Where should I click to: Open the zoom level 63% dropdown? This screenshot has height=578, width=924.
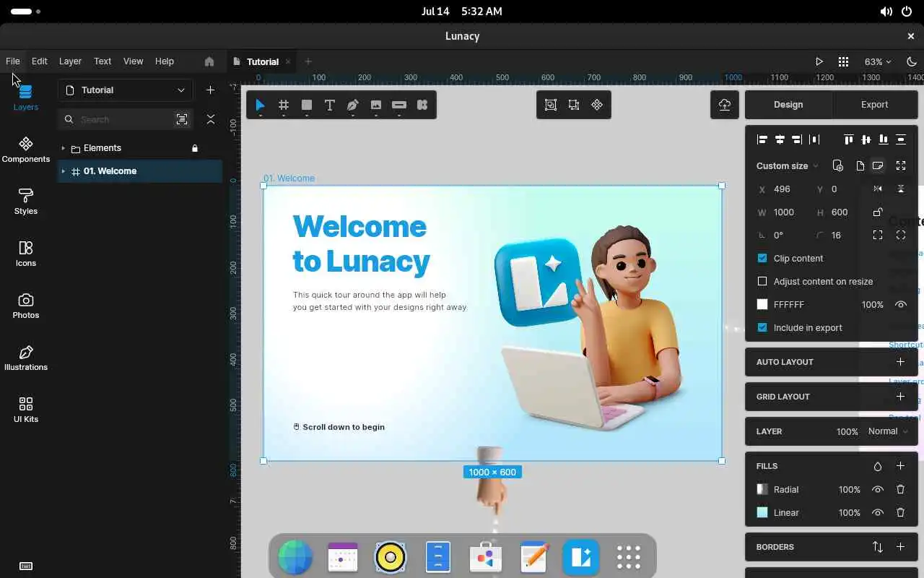point(878,61)
